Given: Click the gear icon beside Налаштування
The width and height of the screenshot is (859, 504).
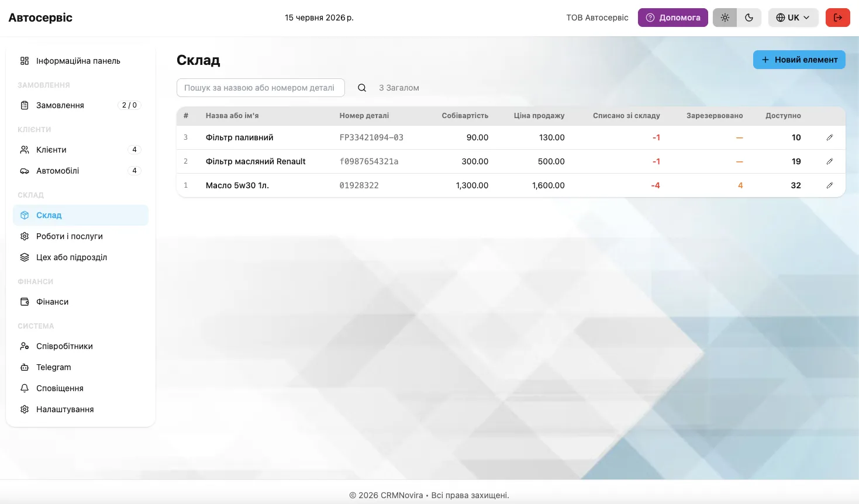Looking at the screenshot, I should click(25, 409).
